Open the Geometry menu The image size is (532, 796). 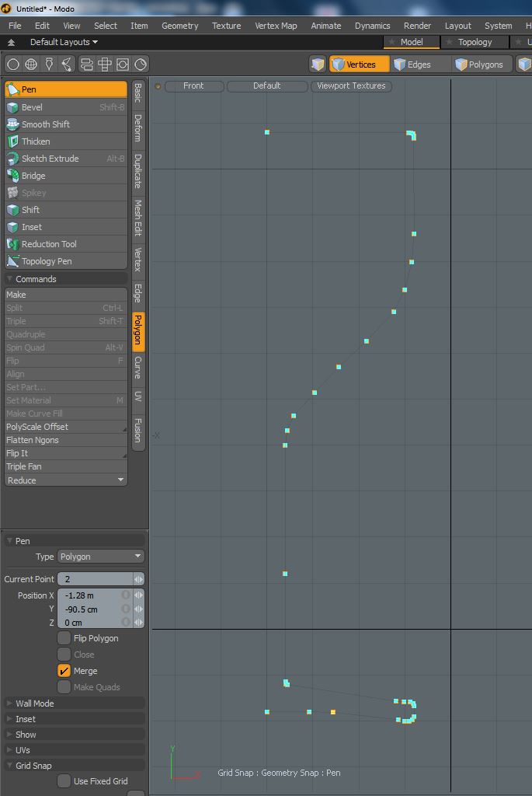[179, 26]
